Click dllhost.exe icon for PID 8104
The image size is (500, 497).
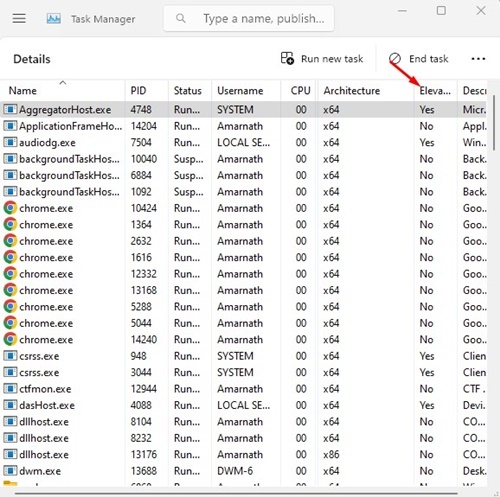tap(10, 422)
